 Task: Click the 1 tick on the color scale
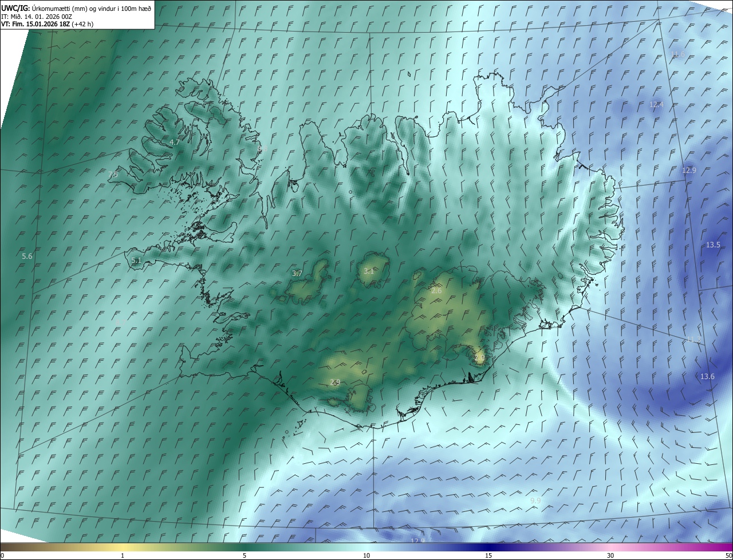pos(123,555)
